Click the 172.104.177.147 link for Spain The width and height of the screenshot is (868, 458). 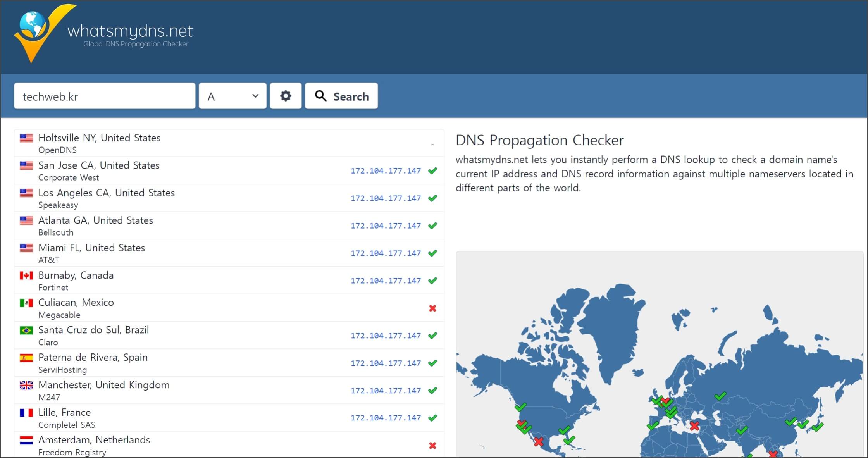tap(385, 362)
